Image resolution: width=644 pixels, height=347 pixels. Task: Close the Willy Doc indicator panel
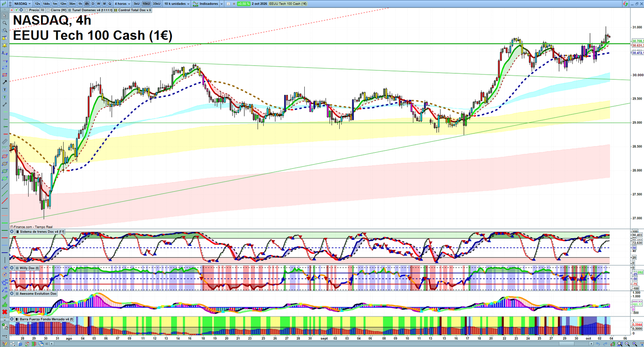(12, 268)
